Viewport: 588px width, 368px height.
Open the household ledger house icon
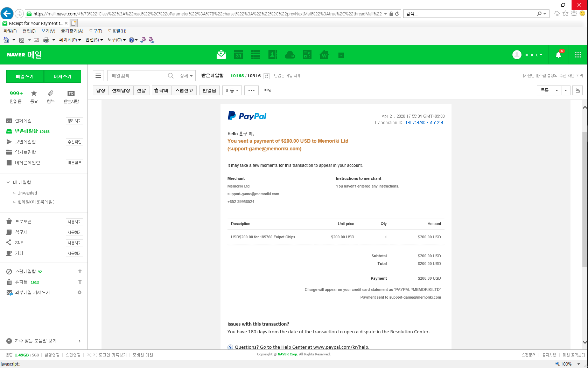click(324, 55)
